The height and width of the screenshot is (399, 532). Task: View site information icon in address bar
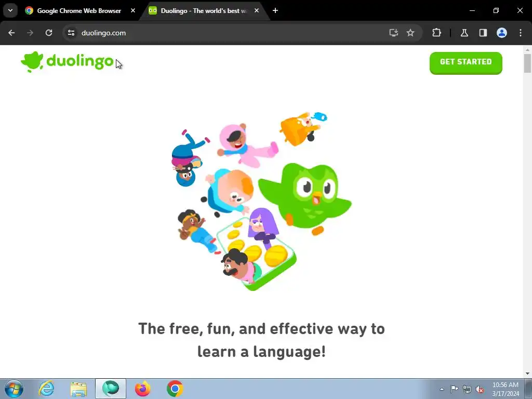[x=71, y=33]
